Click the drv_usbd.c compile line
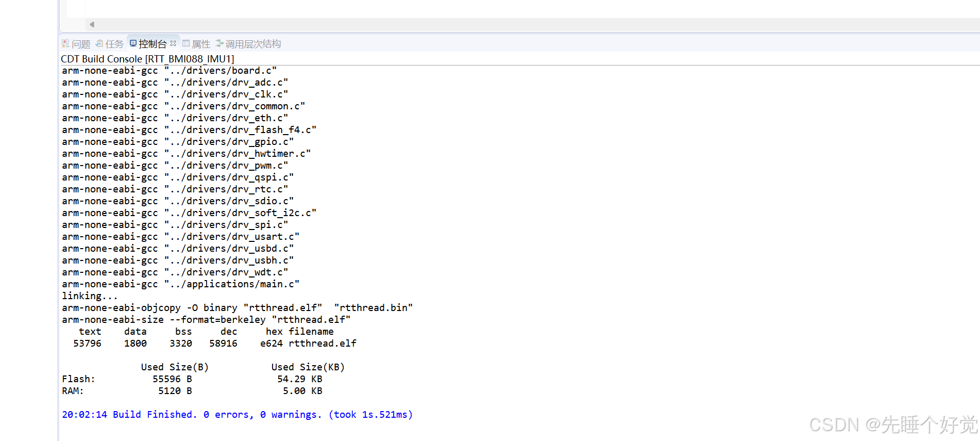 pos(178,249)
